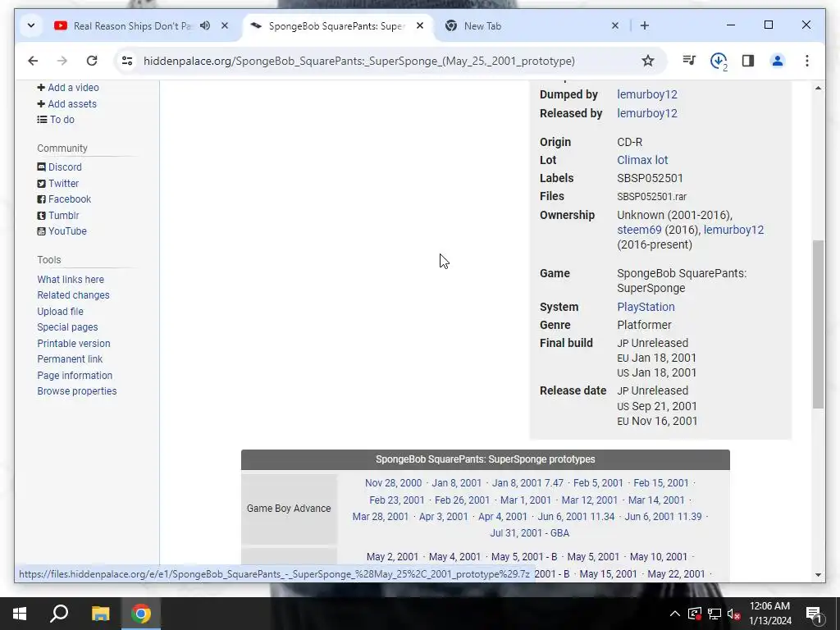Open the Twitter community link
840x630 pixels.
tap(63, 183)
